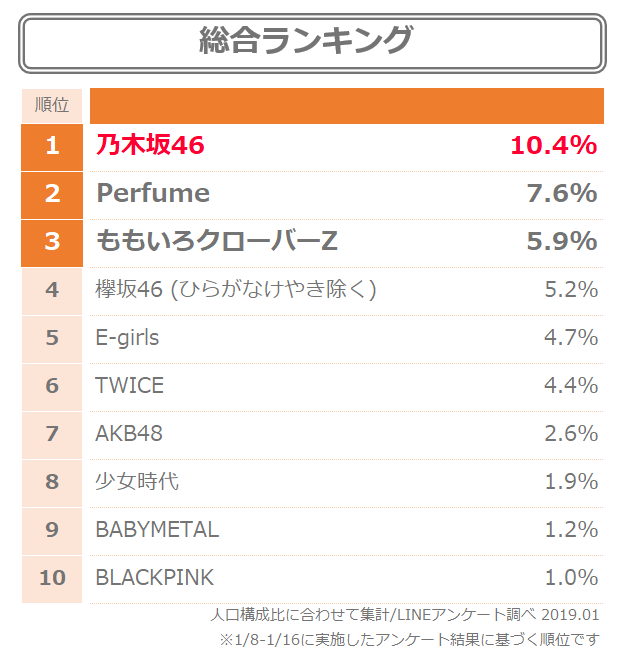Viewport: 628px width, 652px height.
Task: Click ももいろクローバーZ entry
Action: click(217, 241)
